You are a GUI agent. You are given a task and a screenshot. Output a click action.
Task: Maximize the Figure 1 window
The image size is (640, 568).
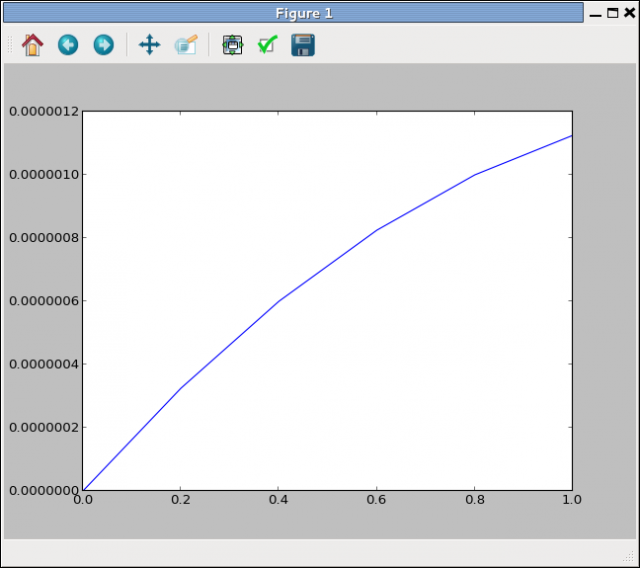pyautogui.click(x=613, y=13)
